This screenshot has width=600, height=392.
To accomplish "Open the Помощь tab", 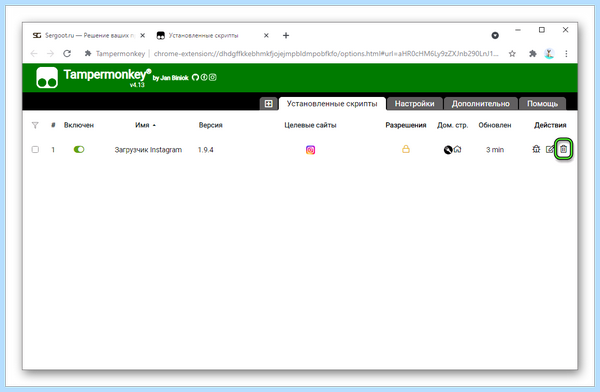I will point(542,104).
